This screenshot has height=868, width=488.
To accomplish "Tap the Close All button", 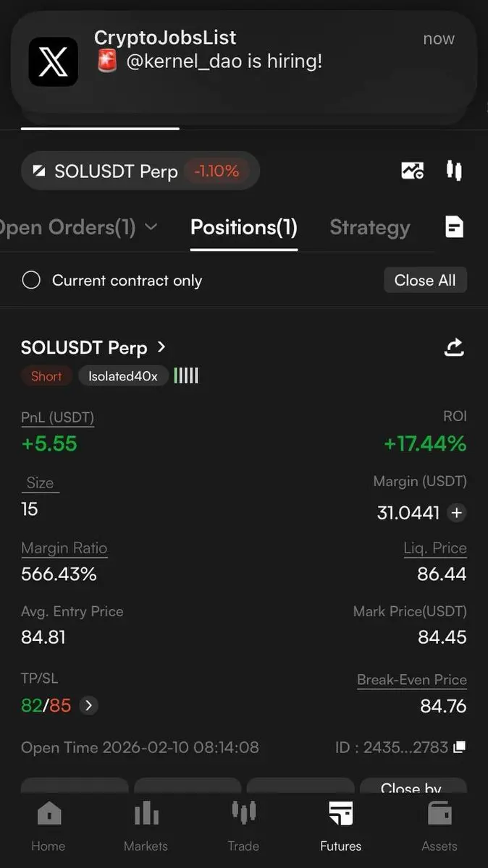I will coord(425,280).
